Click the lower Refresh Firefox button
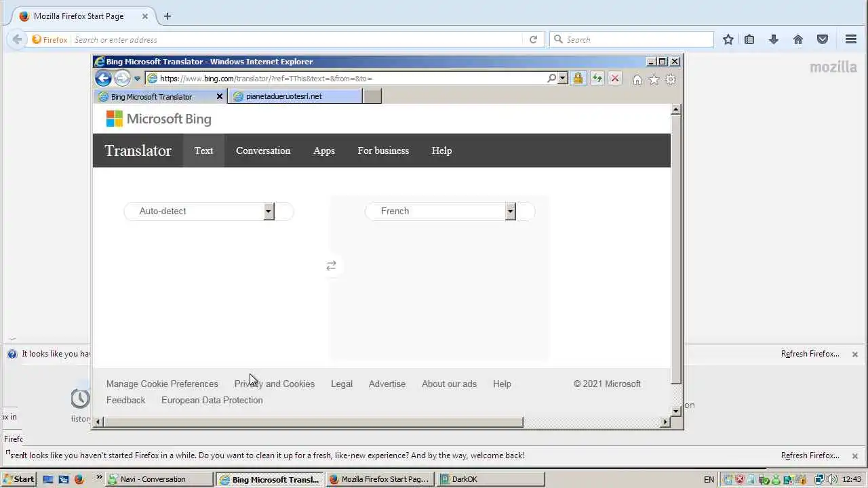868x488 pixels. (810, 455)
